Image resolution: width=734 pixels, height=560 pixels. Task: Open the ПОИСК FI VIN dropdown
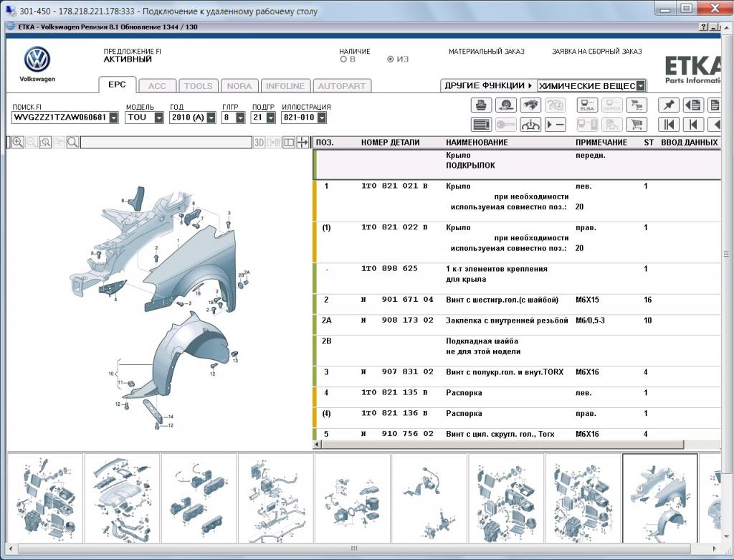click(114, 118)
